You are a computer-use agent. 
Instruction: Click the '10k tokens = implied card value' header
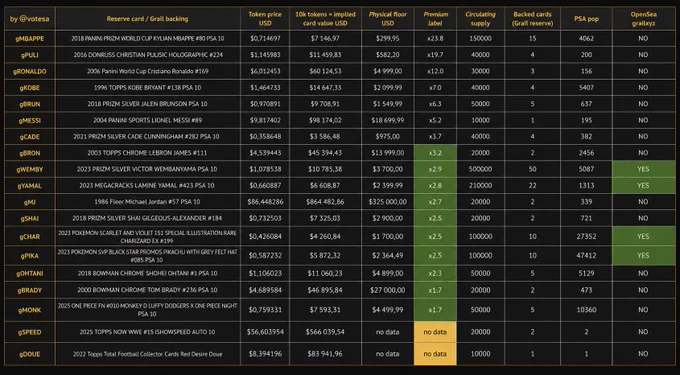tap(325, 19)
